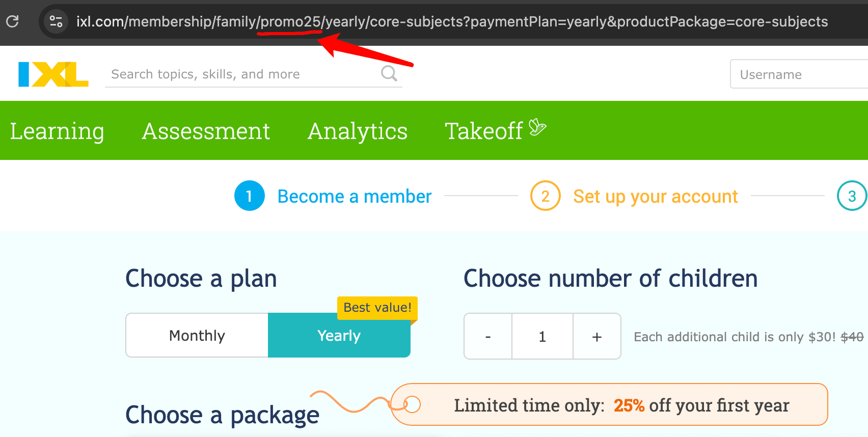Viewport: 868px width, 437px height.
Task: Click step circle 2 for account setup
Action: pos(545,196)
